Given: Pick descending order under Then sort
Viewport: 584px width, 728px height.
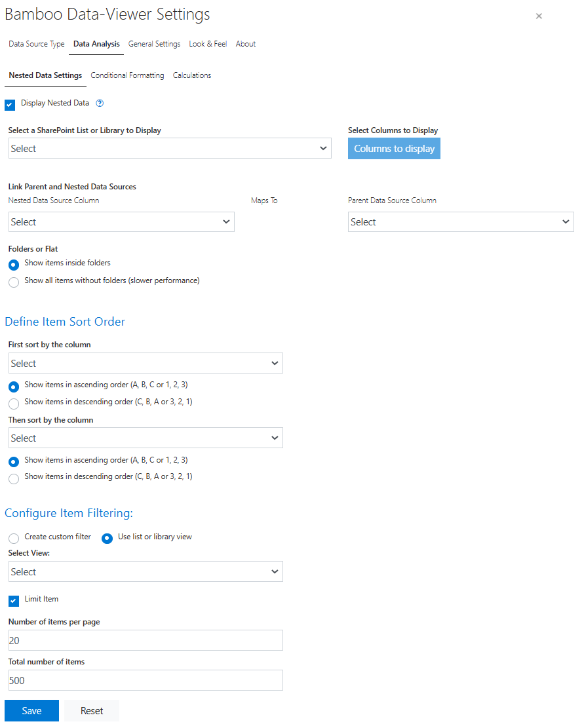Looking at the screenshot, I should pos(14,478).
